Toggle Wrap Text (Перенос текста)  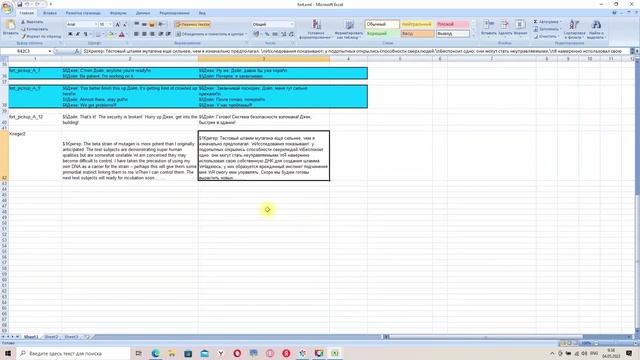(x=193, y=24)
